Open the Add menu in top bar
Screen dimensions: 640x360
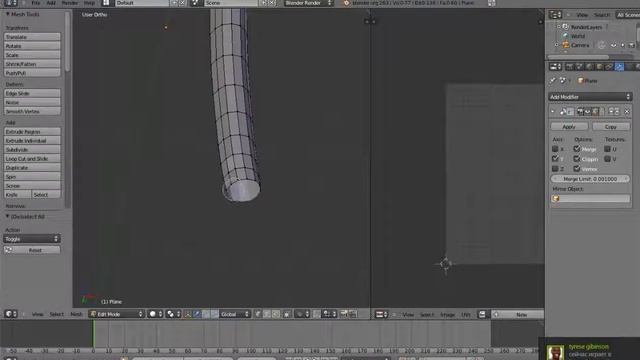(x=51, y=3)
